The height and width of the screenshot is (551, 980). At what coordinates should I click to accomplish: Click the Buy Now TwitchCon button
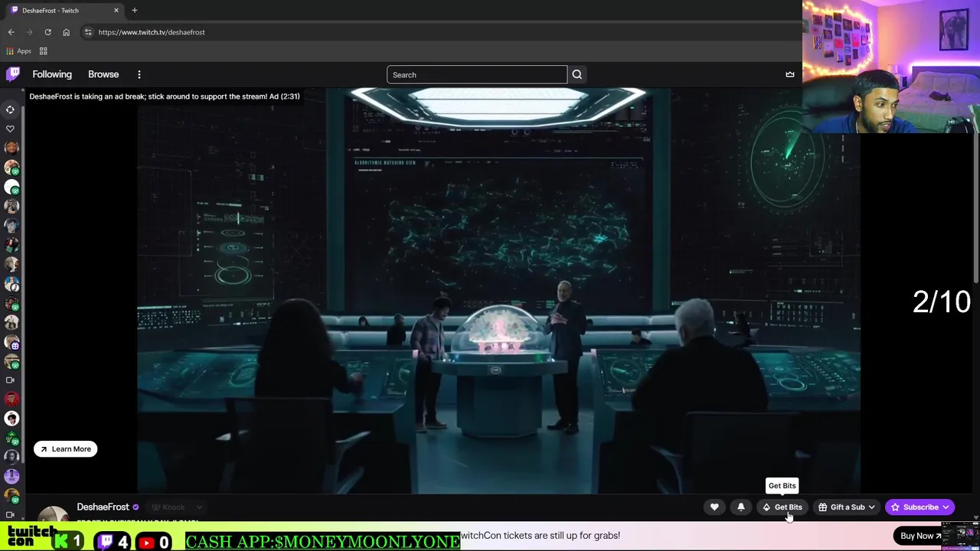(920, 536)
